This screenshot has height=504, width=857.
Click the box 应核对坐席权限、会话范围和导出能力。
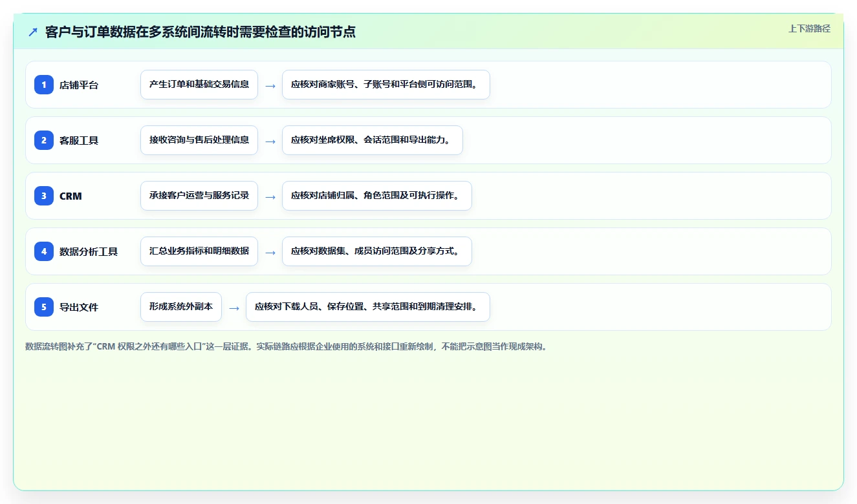pos(373,140)
